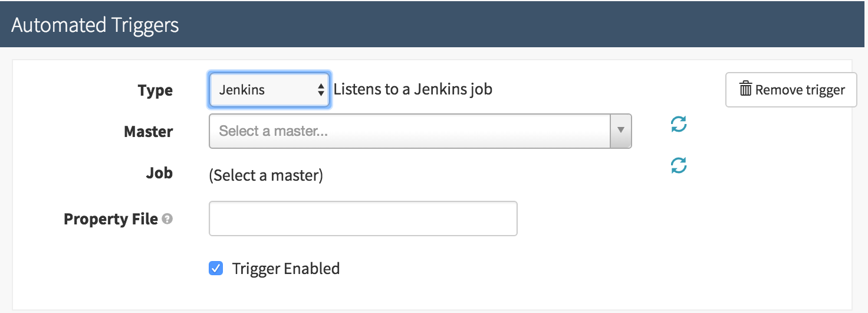Click the Listens to a Jenkins job description
The height and width of the screenshot is (313, 868).
(x=413, y=89)
